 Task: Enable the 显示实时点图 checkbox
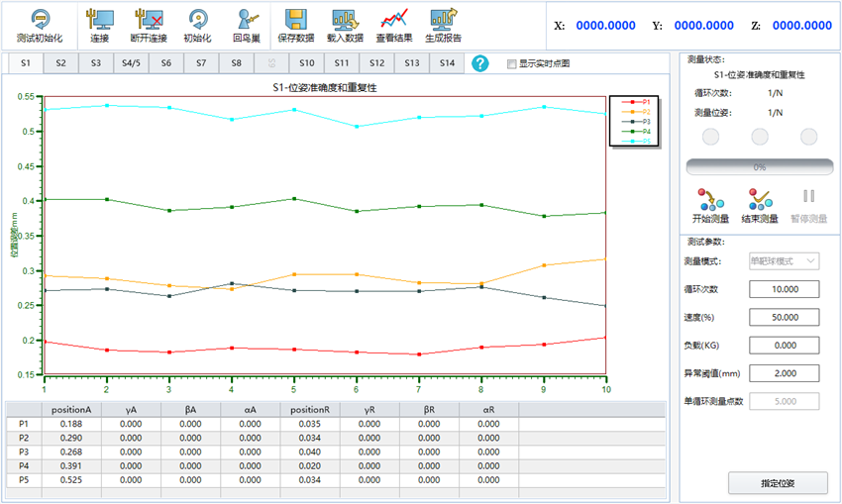point(511,64)
